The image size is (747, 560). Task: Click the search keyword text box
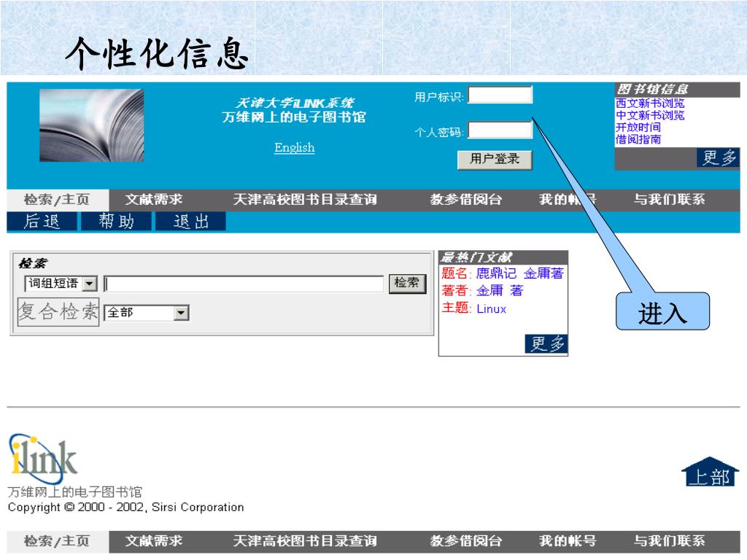coord(244,284)
